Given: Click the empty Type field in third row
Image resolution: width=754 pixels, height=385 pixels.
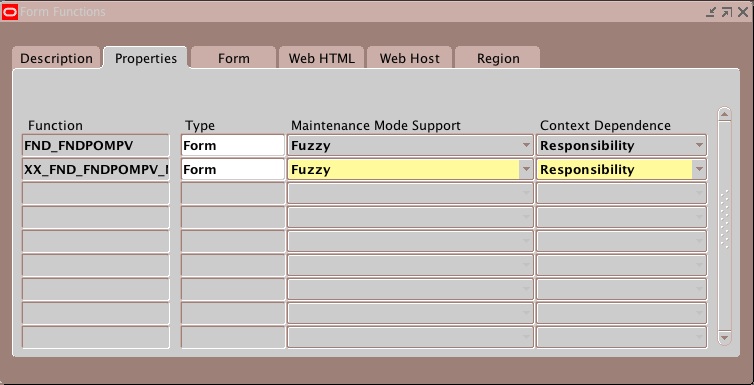Looking at the screenshot, I should 233,193.
